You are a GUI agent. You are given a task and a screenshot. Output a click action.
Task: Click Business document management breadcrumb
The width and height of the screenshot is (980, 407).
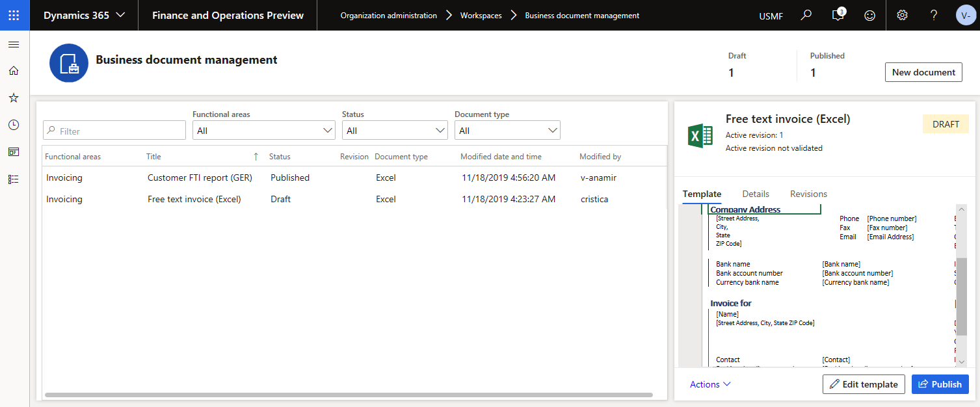(582, 15)
